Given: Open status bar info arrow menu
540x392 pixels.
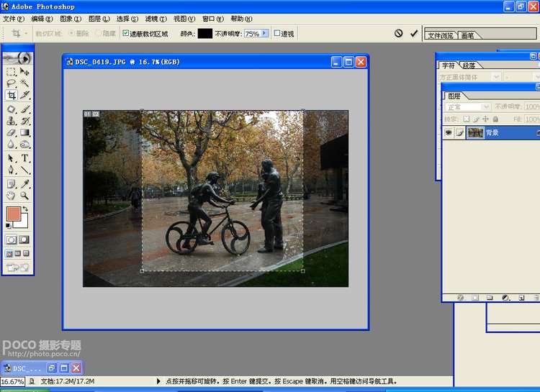Looking at the screenshot, I should point(158,381).
